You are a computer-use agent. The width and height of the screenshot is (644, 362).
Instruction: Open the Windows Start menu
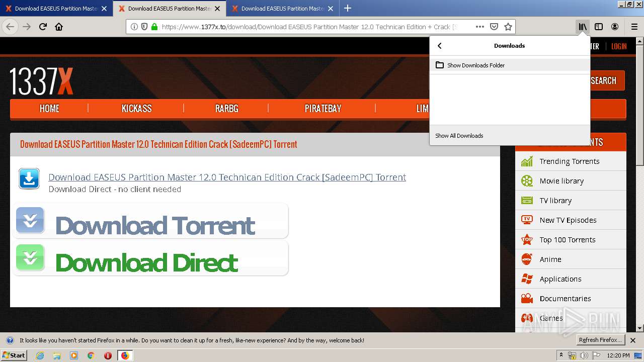point(14,355)
